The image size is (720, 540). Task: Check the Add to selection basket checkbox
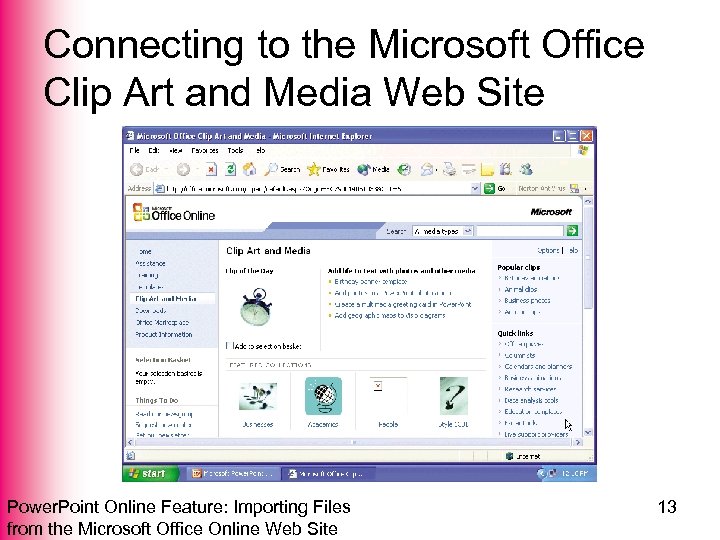229,345
